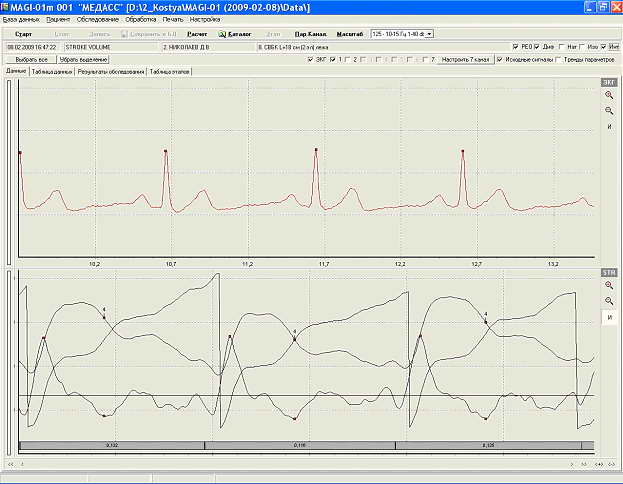Screen dimensions: 623x484
Task: Switch to Результаты обследования tab
Action: [111, 72]
